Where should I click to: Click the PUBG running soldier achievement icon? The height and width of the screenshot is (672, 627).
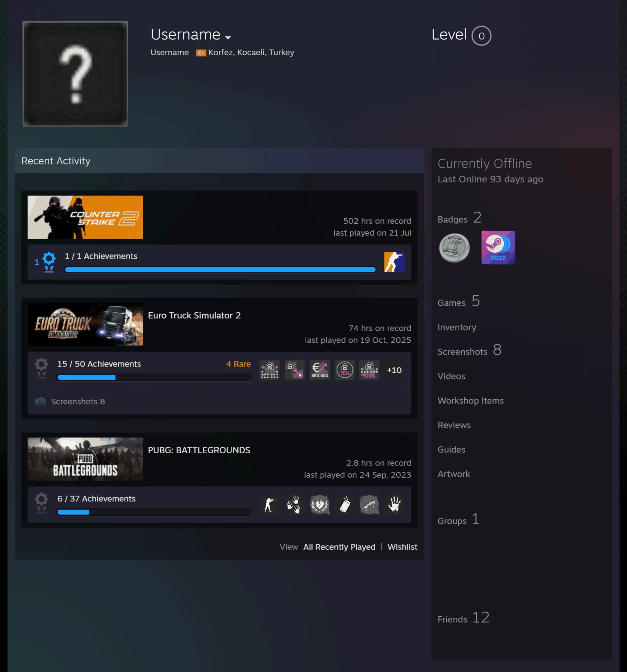pos(270,505)
